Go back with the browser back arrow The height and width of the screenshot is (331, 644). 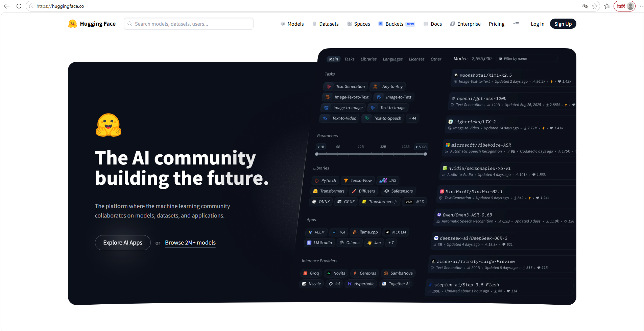[7, 6]
